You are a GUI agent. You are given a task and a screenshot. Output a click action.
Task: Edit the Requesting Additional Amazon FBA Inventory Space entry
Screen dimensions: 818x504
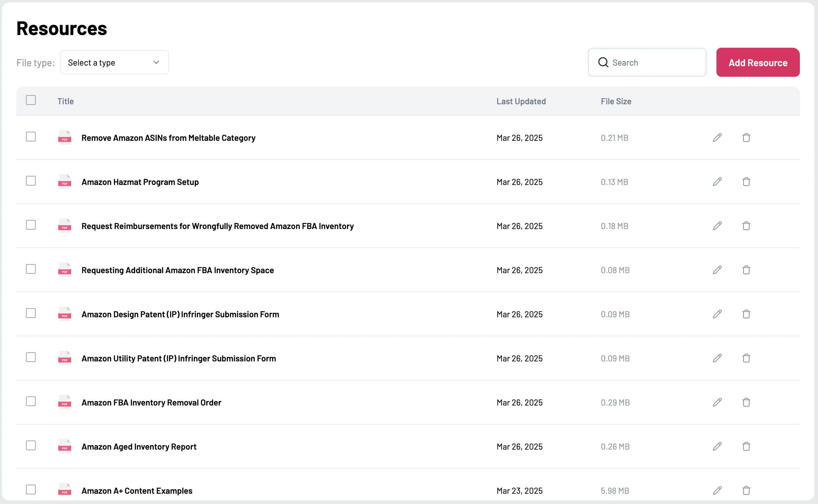[x=717, y=270]
